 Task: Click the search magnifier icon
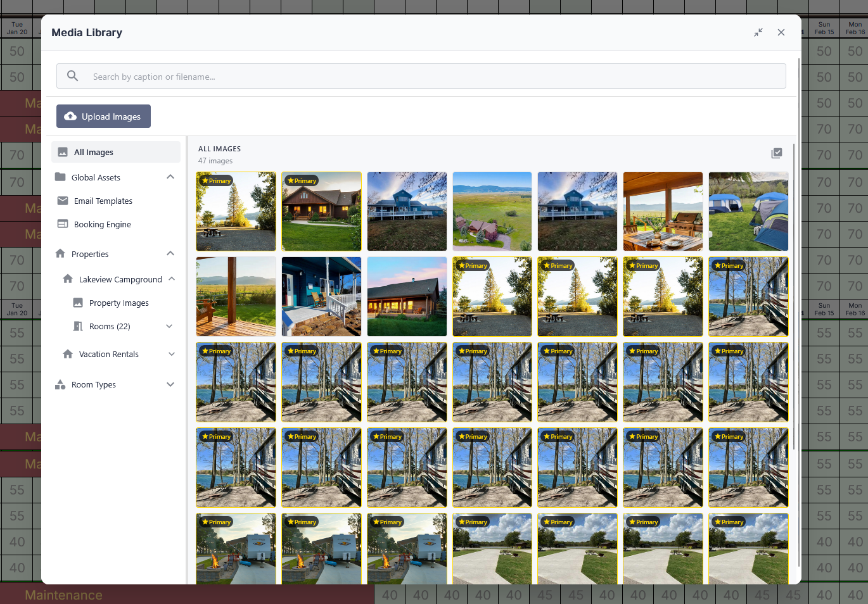[x=73, y=76]
